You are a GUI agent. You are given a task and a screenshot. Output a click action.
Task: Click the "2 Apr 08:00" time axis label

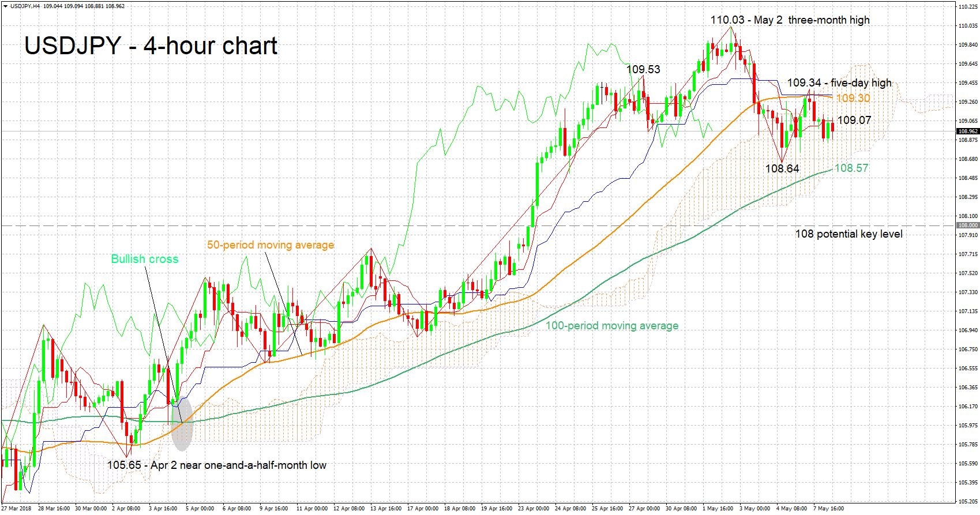[x=126, y=509]
